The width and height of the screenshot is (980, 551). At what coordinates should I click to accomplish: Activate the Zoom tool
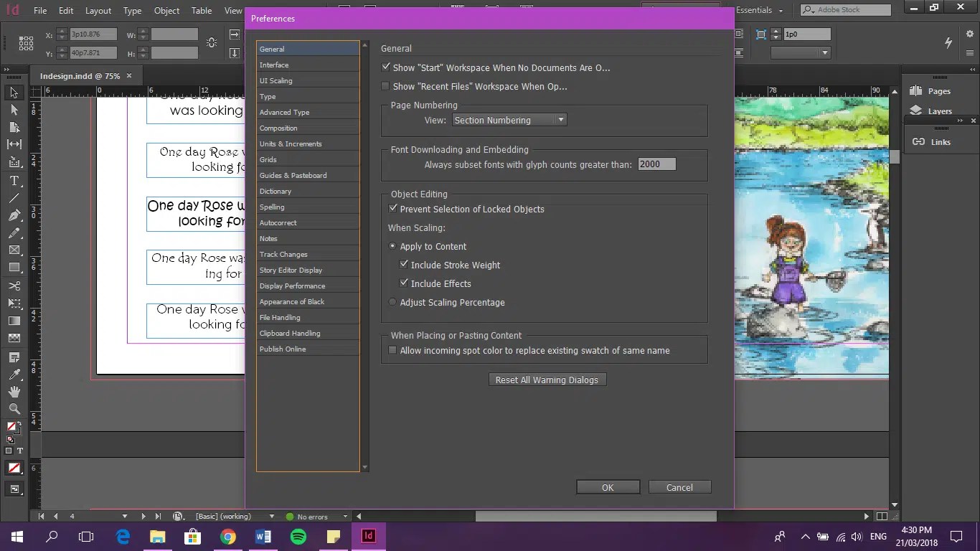12,410
